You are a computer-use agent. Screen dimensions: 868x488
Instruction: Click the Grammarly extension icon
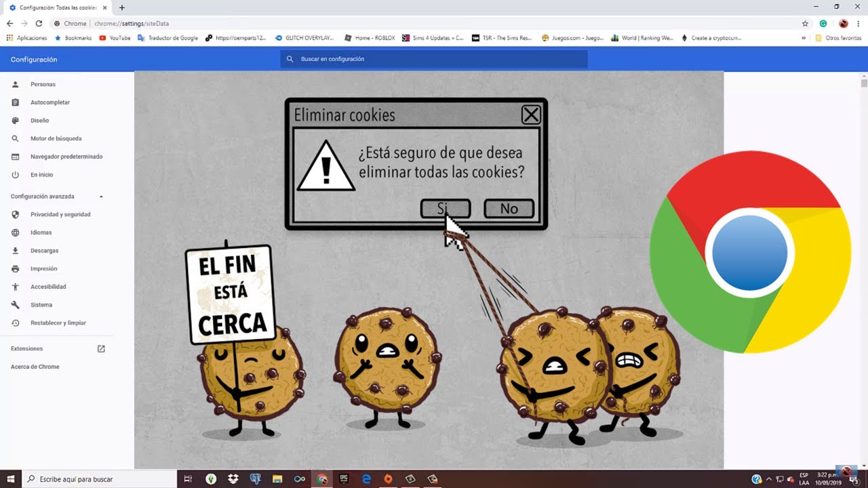point(823,24)
